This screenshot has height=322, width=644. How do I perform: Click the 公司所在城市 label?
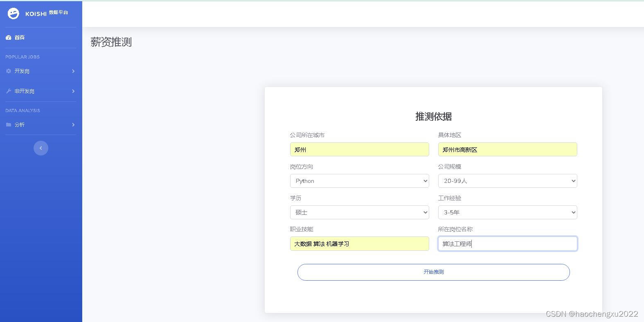click(x=307, y=135)
